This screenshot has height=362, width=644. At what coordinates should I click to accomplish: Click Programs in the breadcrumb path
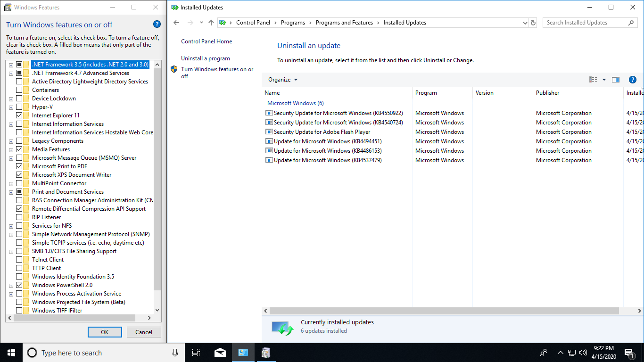click(293, 23)
